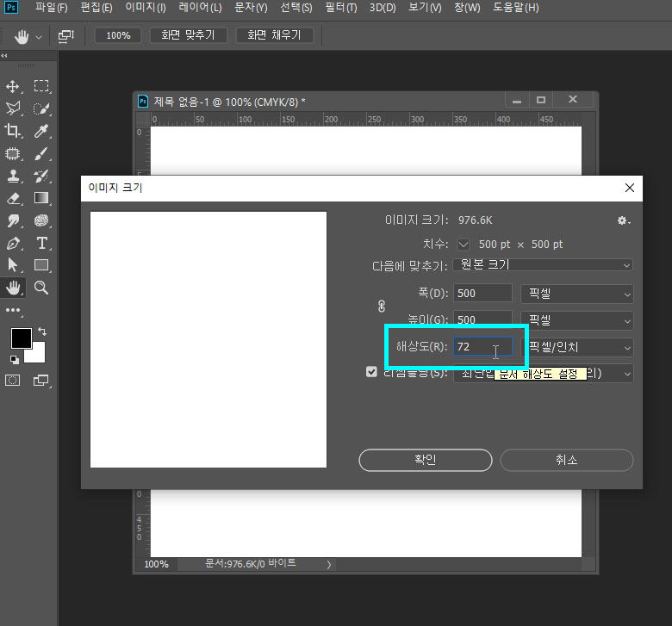Select the History Brush tool
672x626 pixels.
pyautogui.click(x=41, y=176)
